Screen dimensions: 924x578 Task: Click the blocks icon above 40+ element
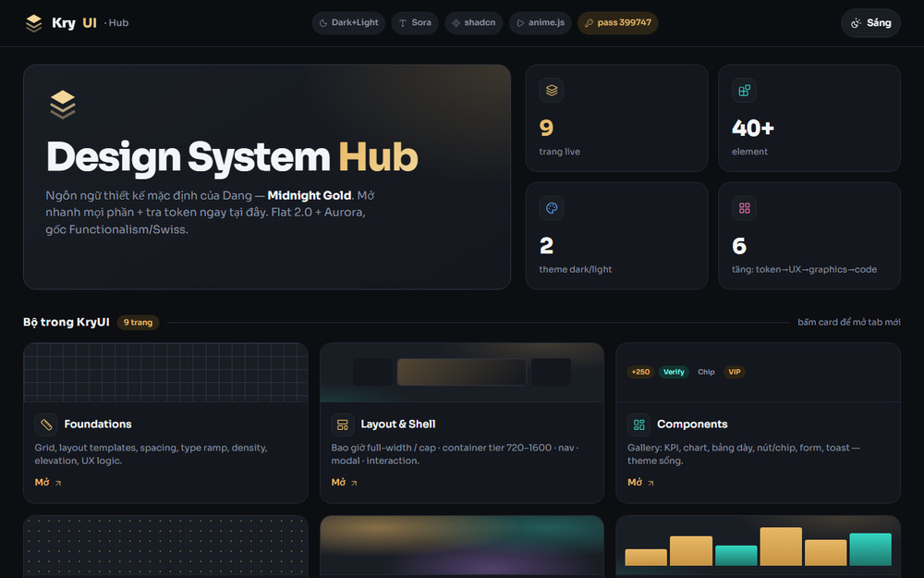744,91
